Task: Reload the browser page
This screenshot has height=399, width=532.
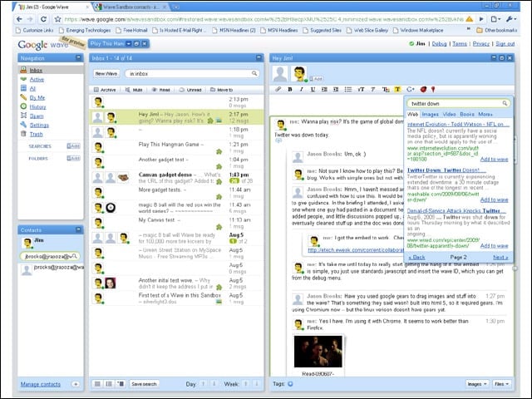Action: pyautogui.click(x=43, y=19)
